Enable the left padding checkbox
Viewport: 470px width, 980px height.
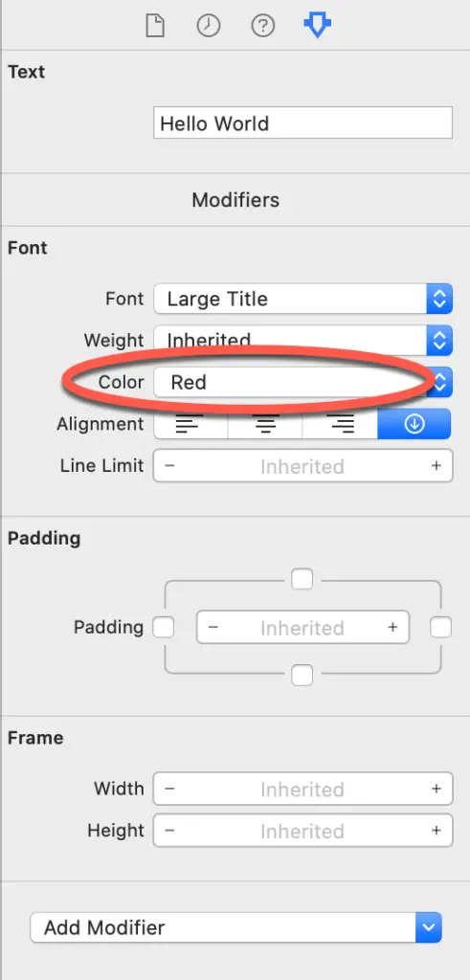click(x=164, y=627)
